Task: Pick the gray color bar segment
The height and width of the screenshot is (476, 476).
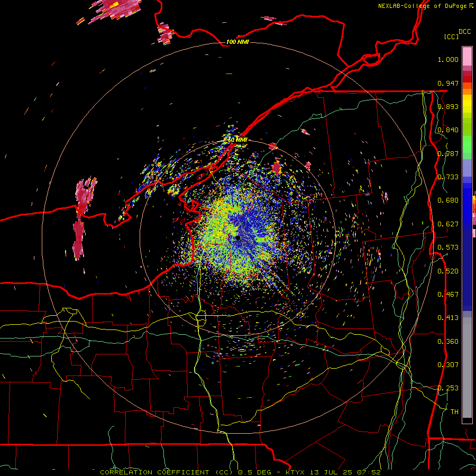Action: tap(467, 368)
